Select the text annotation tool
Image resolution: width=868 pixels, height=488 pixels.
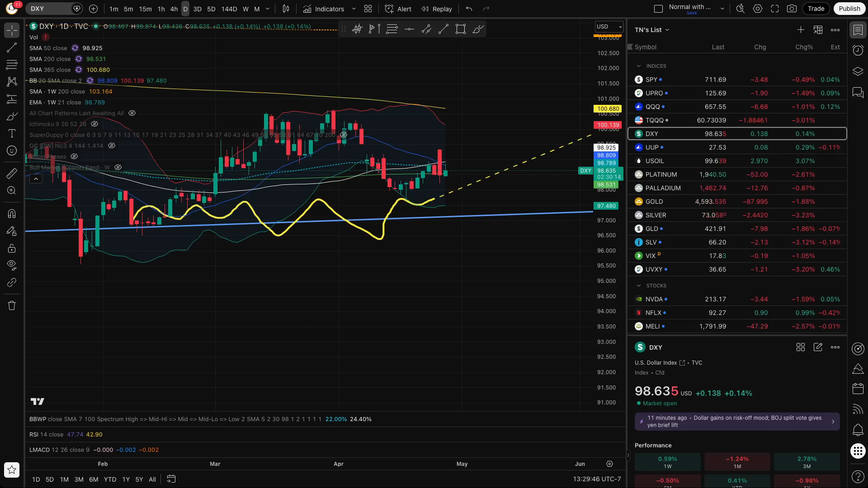[12, 133]
